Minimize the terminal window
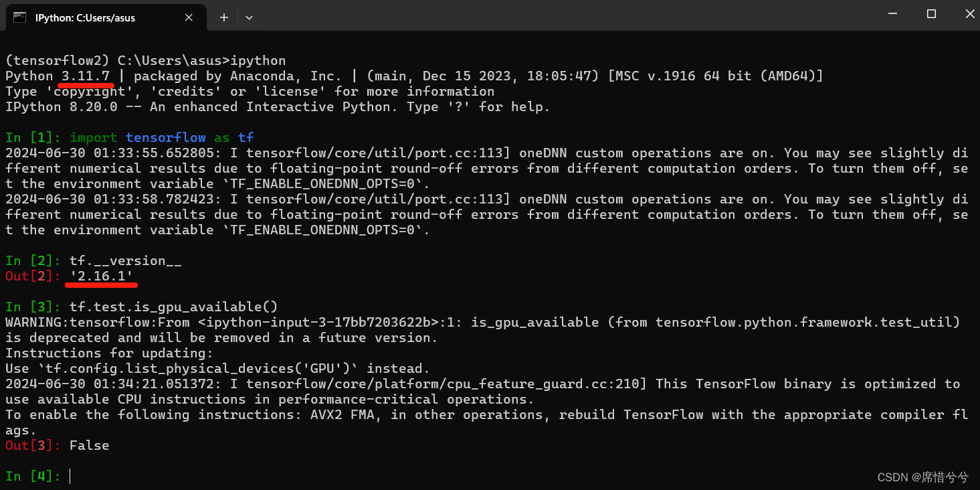The width and height of the screenshot is (980, 490). pos(894,13)
